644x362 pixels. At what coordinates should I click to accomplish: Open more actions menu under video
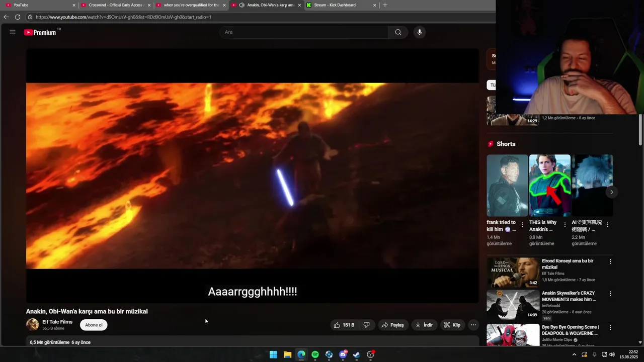[473, 325]
